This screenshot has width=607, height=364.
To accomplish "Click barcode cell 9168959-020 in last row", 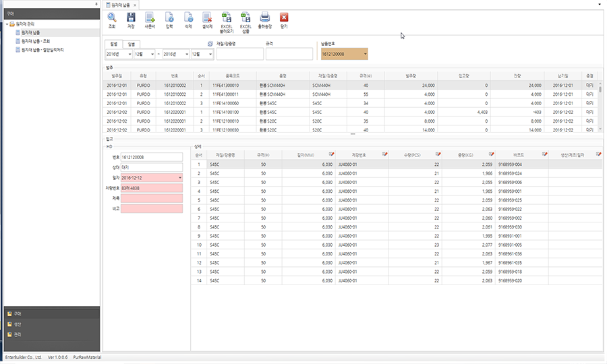I will pyautogui.click(x=521, y=281).
